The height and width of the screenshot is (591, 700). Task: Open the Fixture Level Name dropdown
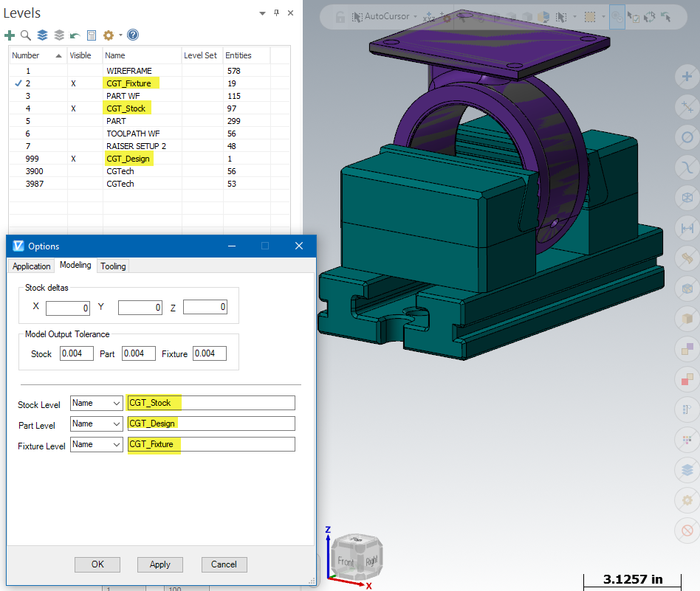97,444
